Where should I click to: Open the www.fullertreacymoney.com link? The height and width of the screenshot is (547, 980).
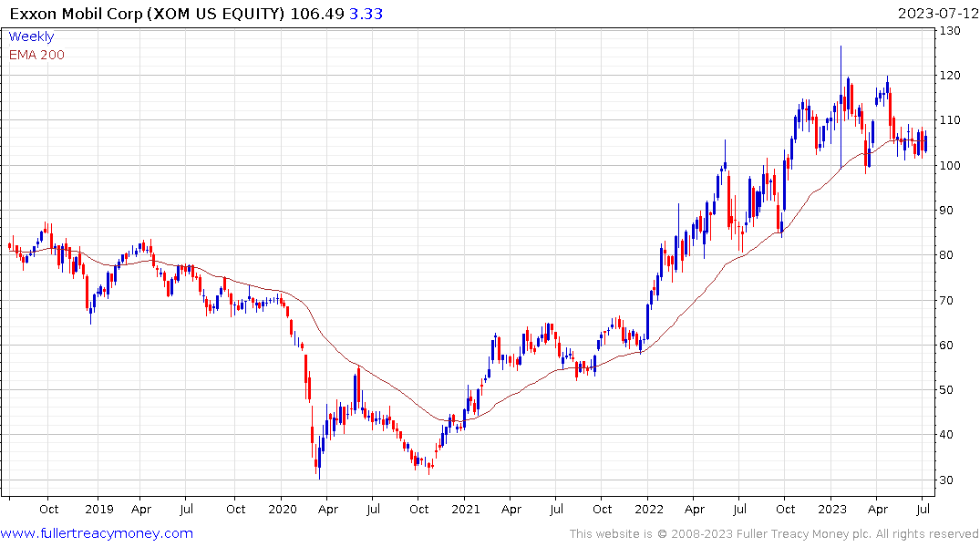[97, 533]
